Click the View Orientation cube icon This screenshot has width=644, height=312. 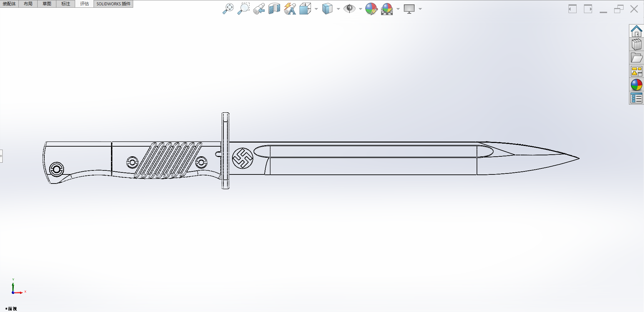[x=305, y=9]
